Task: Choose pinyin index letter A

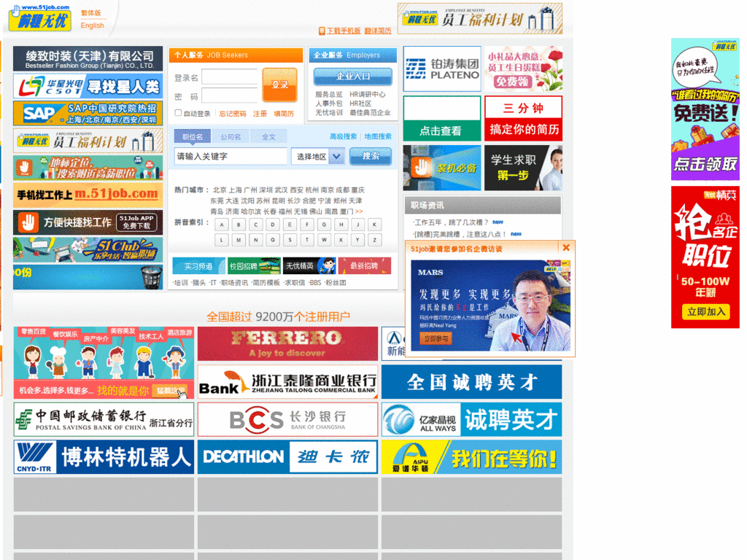Action: click(222, 225)
